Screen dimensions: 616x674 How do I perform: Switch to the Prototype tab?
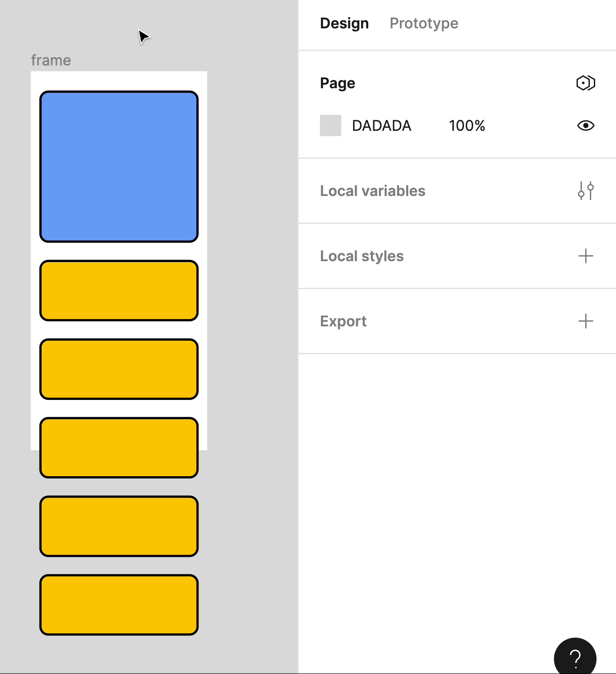pos(424,23)
